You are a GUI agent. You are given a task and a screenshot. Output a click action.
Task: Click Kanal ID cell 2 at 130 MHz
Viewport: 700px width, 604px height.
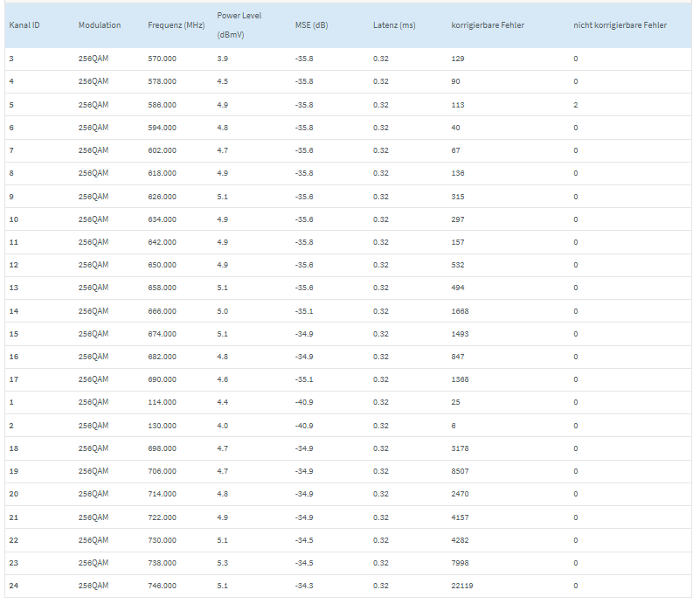11,426
